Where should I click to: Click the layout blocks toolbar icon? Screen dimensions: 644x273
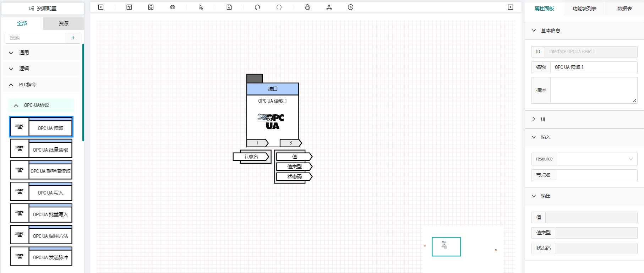pos(151,7)
